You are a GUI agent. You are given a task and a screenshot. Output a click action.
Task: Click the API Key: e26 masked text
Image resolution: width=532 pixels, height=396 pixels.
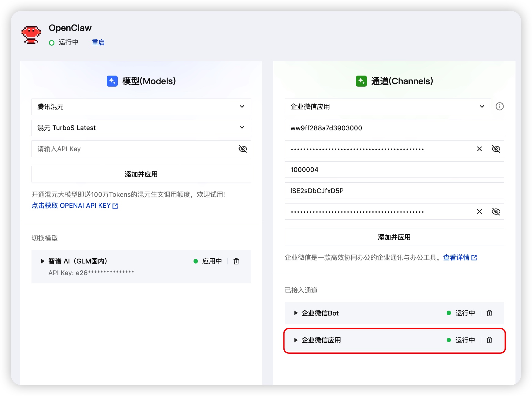point(91,273)
